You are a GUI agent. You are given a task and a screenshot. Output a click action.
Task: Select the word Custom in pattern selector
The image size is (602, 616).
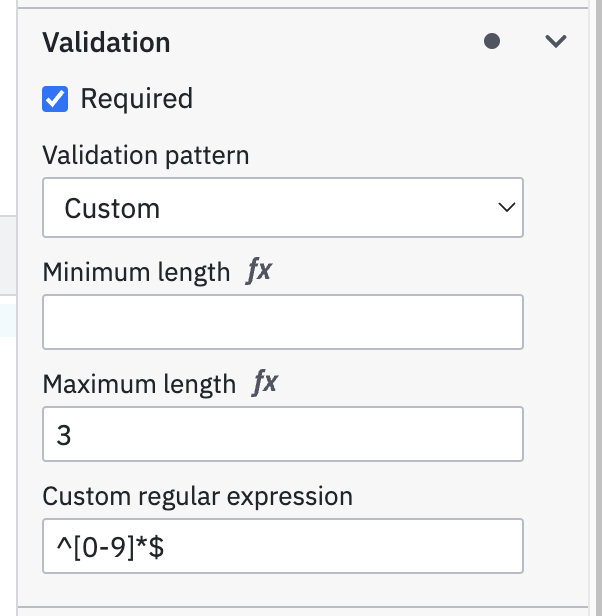click(112, 209)
